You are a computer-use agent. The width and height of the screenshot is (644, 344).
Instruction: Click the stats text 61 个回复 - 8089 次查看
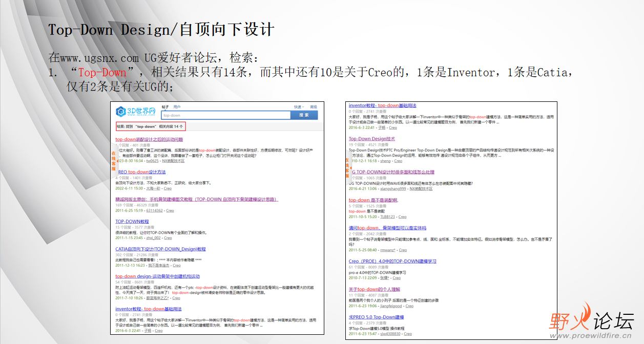coord(369,267)
